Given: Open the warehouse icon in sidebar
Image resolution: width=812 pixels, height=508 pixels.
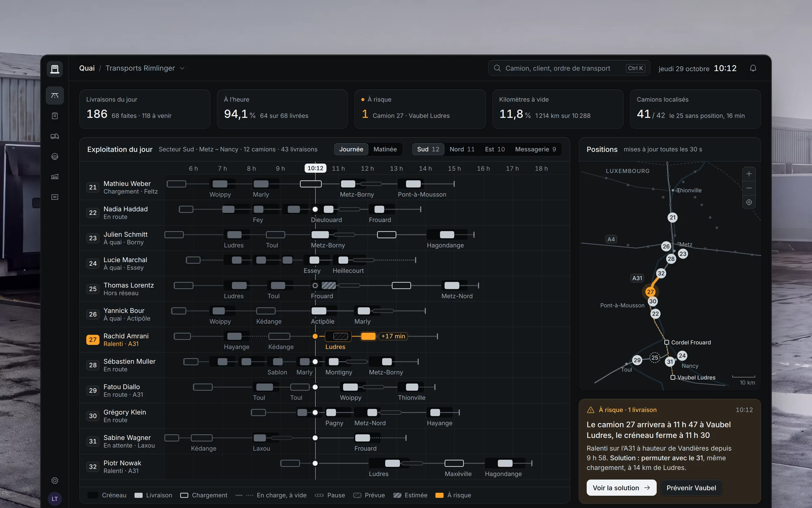Looking at the screenshot, I should click(x=55, y=177).
